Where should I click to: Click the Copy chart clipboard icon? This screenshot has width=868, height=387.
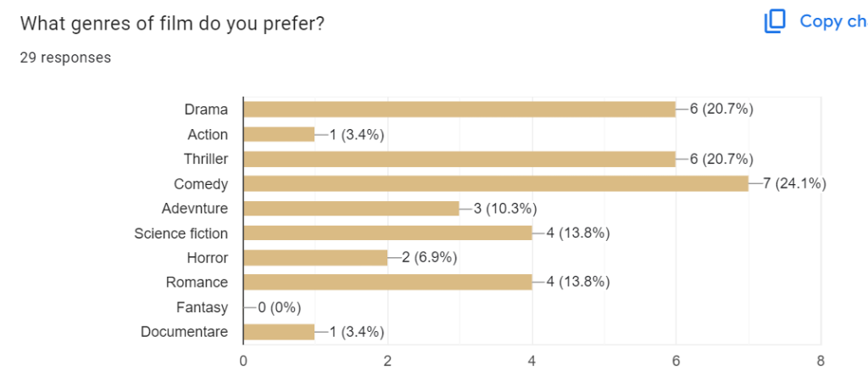(x=775, y=21)
